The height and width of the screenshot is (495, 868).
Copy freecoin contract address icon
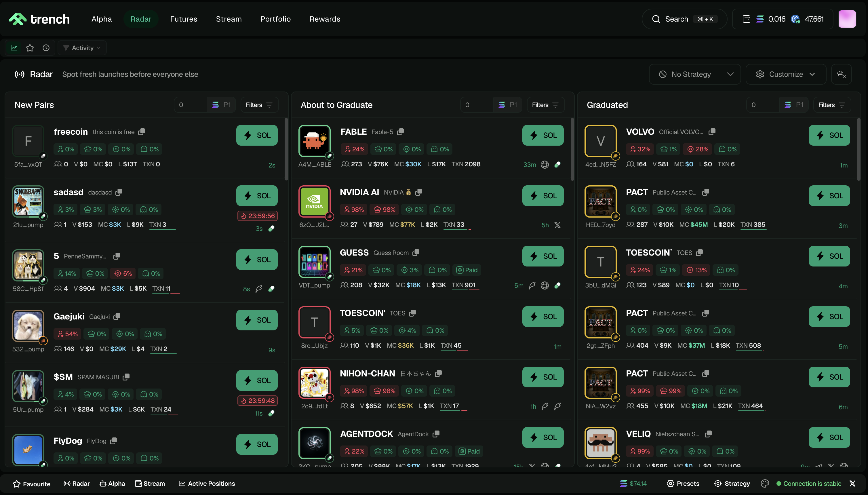click(x=142, y=132)
